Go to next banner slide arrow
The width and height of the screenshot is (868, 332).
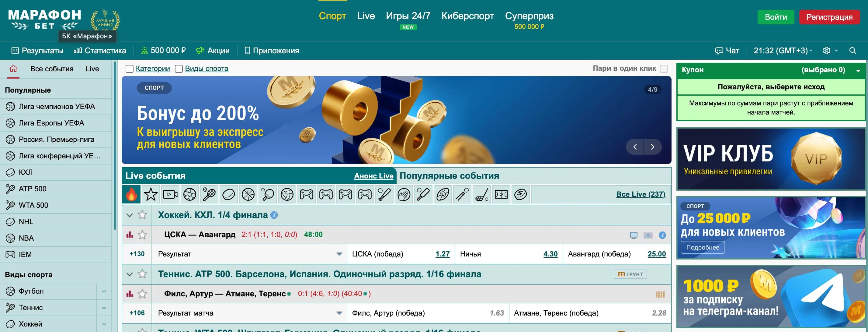(653, 147)
